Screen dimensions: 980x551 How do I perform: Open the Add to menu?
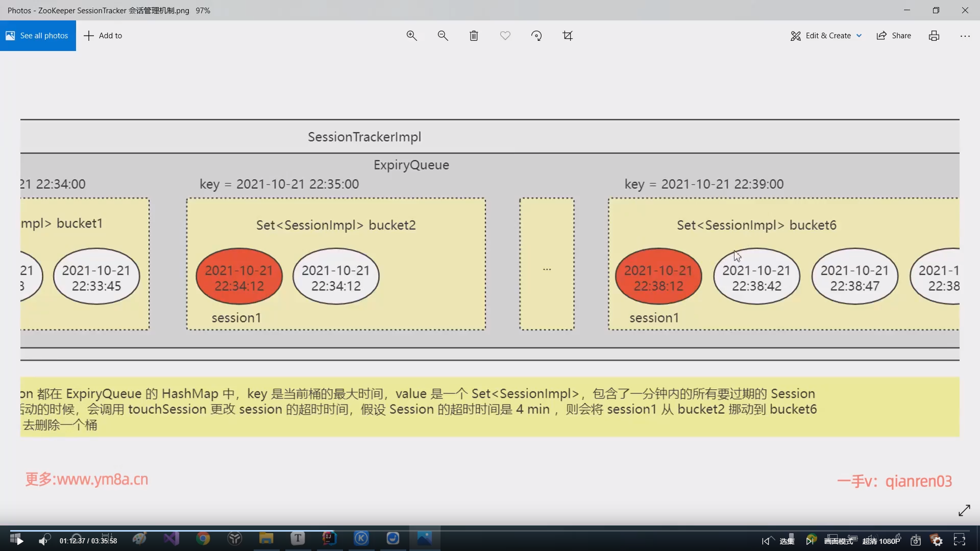pos(103,36)
